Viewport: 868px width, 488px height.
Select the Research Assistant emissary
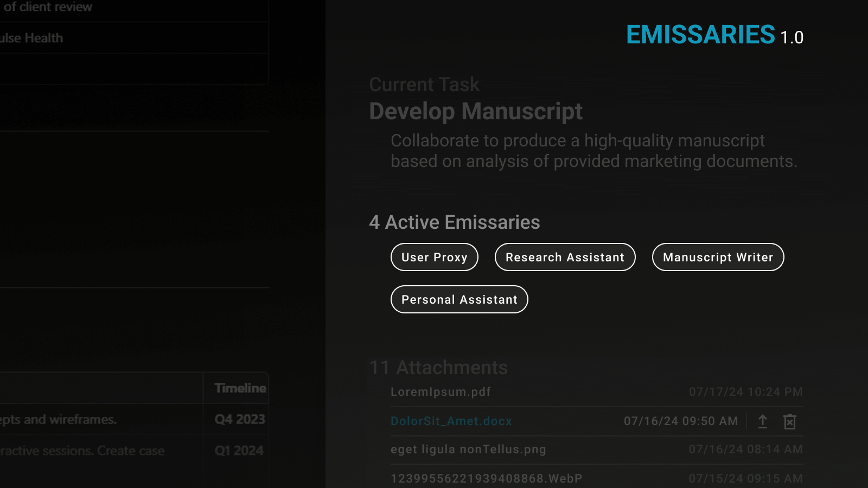[565, 257]
